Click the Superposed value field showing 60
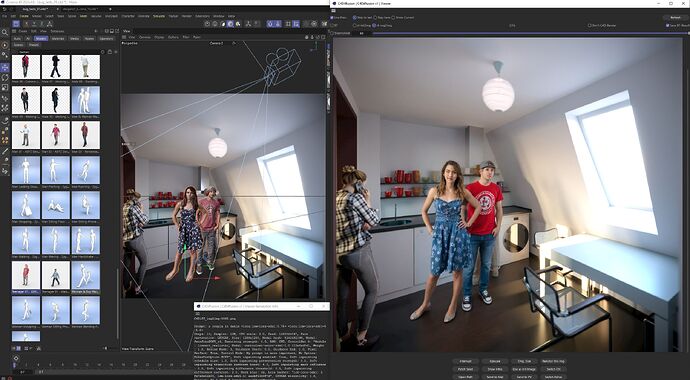Image resolution: width=690 pixels, height=380 pixels. 362,33
